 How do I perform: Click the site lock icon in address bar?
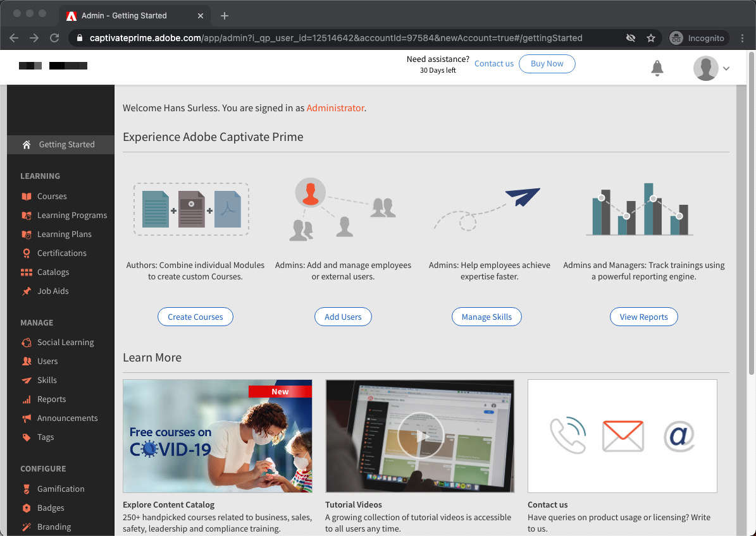point(80,38)
